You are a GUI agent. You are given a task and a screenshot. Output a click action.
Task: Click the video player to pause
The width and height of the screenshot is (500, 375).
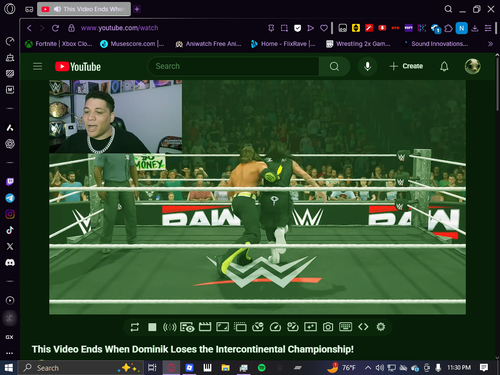257,197
